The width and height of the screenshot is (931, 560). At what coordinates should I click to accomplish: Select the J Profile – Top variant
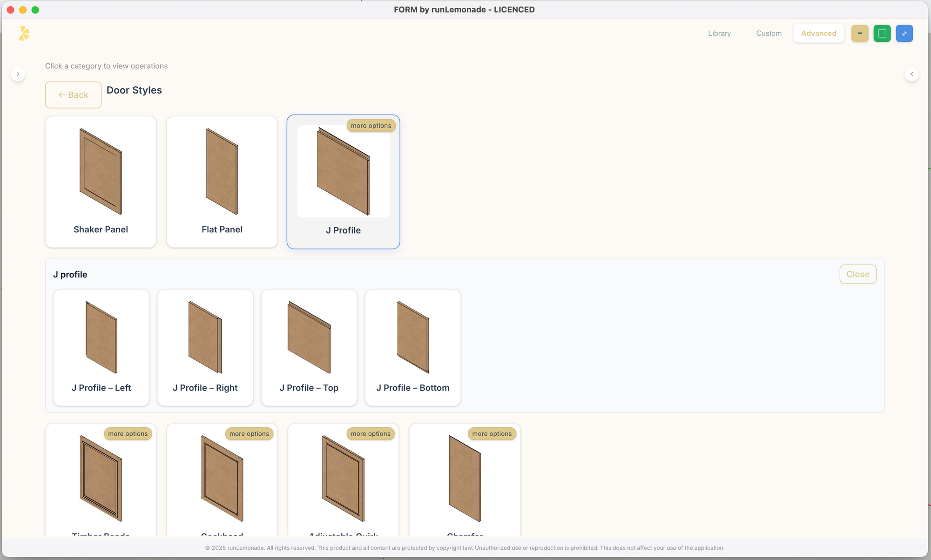pos(309,347)
